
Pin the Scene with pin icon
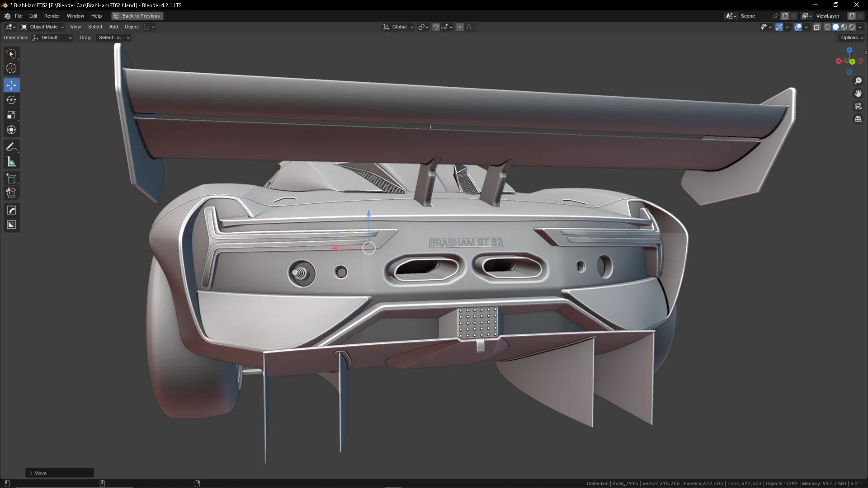click(775, 16)
